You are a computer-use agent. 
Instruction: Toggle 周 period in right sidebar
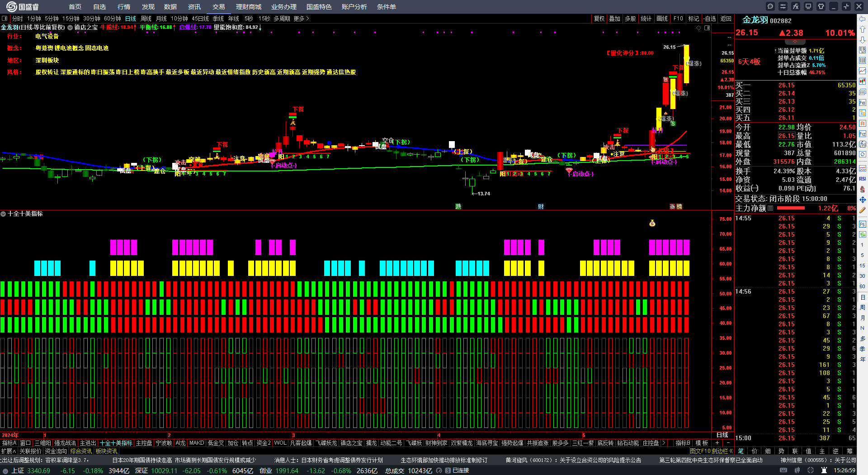863,308
